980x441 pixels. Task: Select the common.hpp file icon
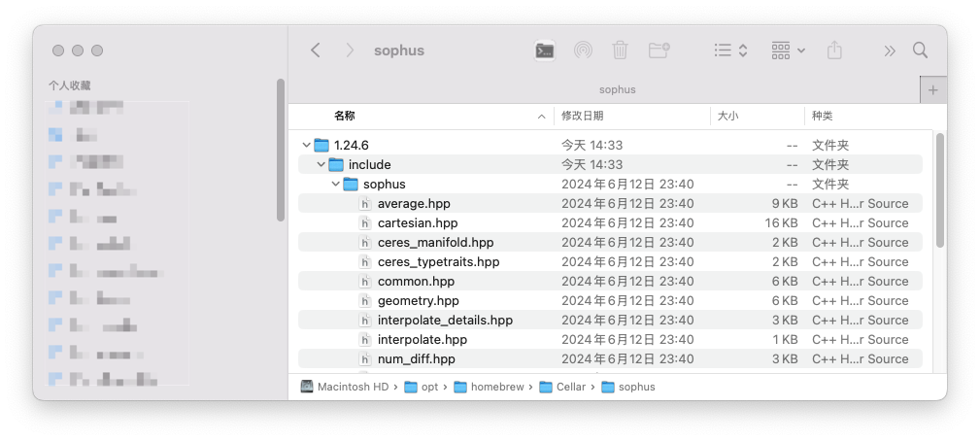[x=365, y=281]
